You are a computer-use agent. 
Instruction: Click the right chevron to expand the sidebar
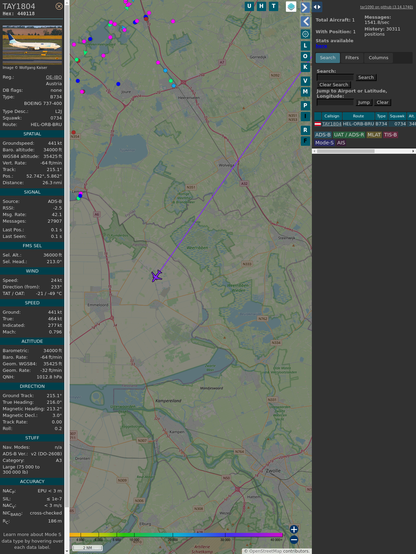click(x=305, y=7)
